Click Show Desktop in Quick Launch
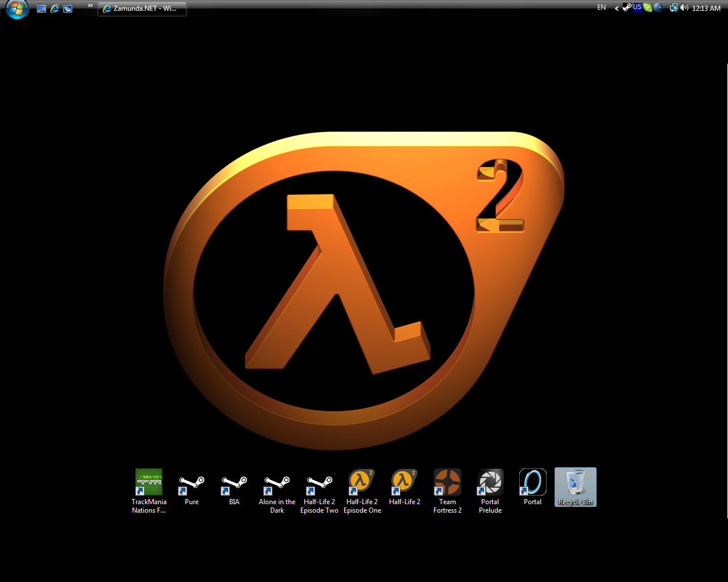Viewport: 728px width, 582px height. [x=42, y=9]
